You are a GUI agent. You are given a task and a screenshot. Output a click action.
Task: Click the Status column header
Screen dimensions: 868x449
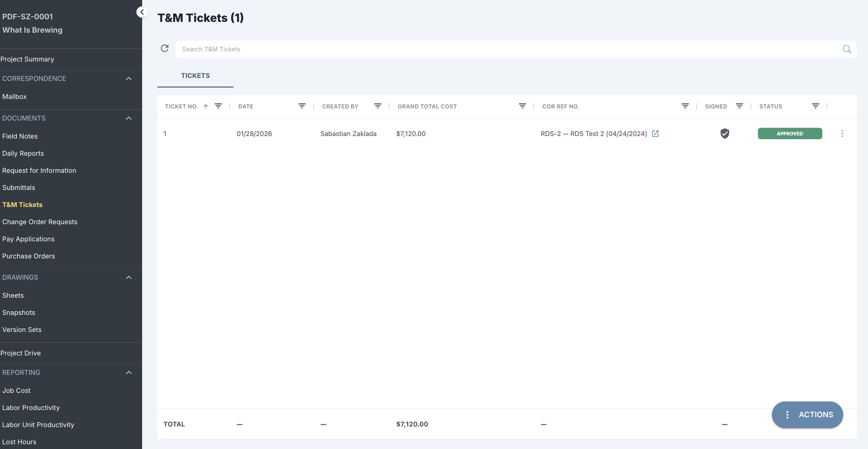(771, 107)
